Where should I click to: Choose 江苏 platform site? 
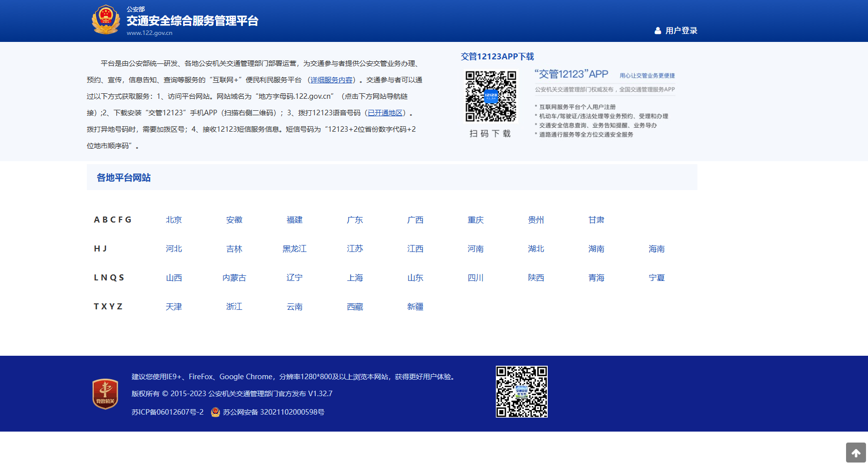tap(355, 249)
